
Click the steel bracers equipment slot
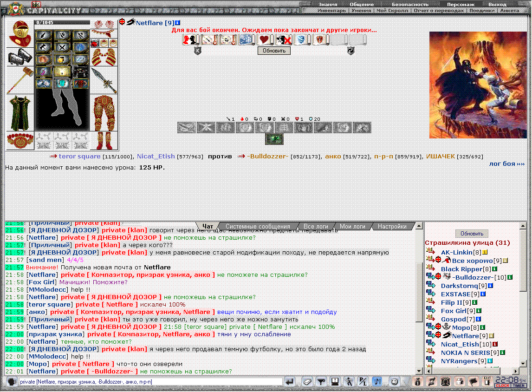click(x=20, y=56)
